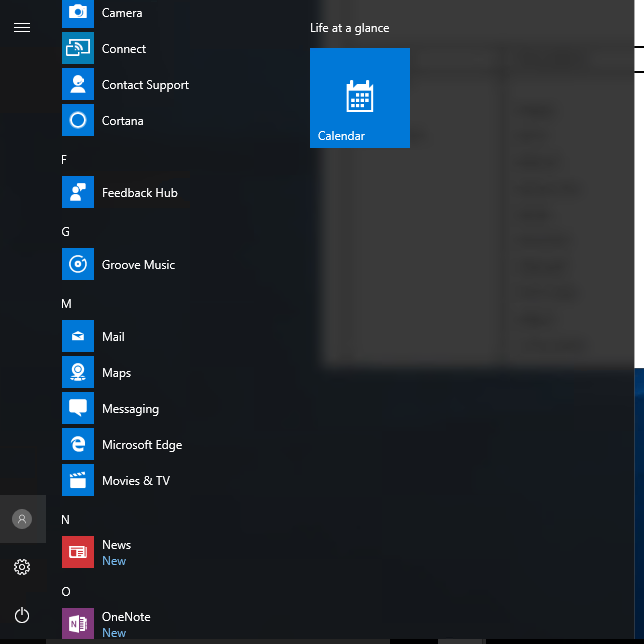Open the Microsoft Edge icon

(78, 444)
